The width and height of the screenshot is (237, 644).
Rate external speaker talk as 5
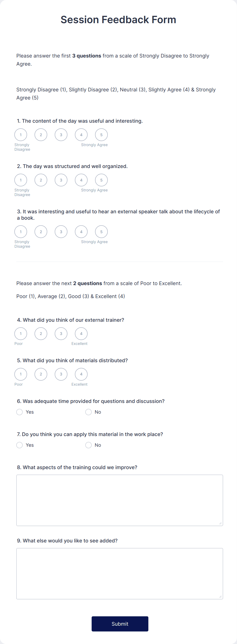[101, 232]
